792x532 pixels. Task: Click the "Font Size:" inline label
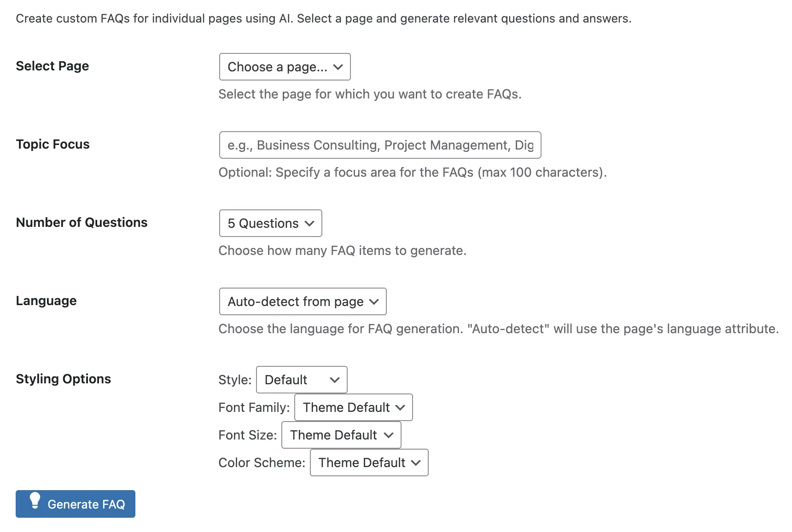248,435
